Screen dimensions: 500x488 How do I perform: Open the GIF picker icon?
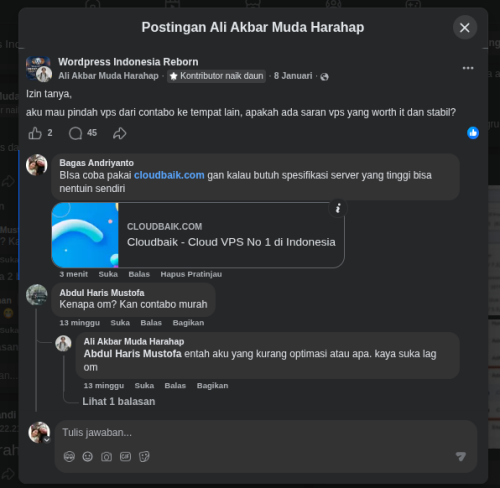point(125,456)
